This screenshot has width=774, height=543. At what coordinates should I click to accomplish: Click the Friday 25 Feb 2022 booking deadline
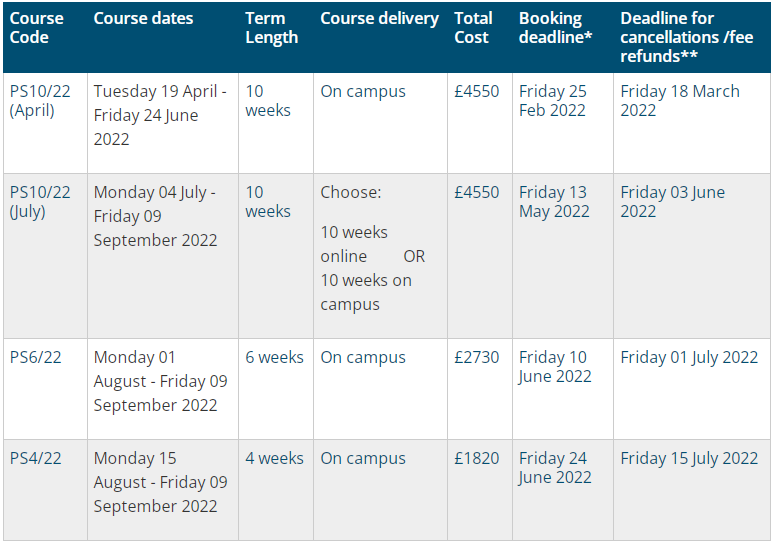point(553,101)
